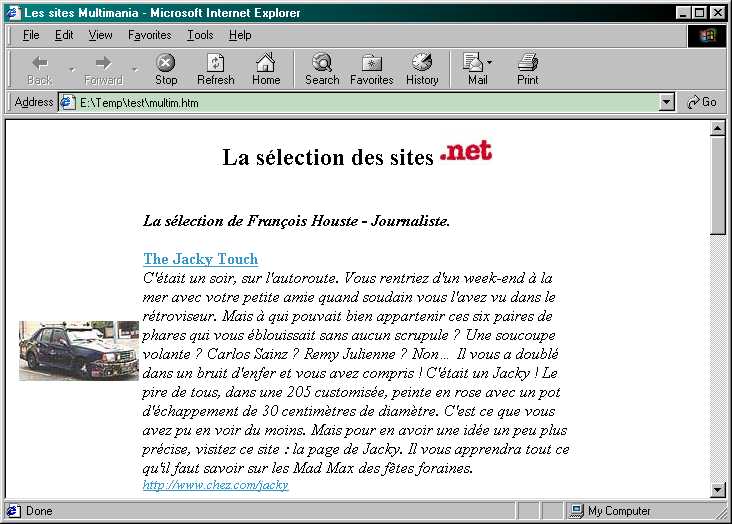This screenshot has height=524, width=732.
Task: Click the Back toolbar button
Action: pyautogui.click(x=40, y=70)
